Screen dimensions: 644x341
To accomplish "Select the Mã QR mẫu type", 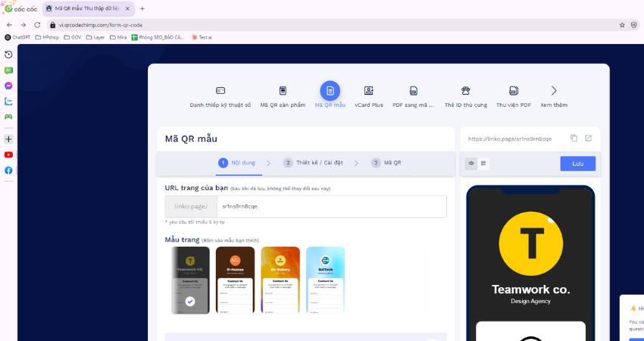I will point(330,95).
